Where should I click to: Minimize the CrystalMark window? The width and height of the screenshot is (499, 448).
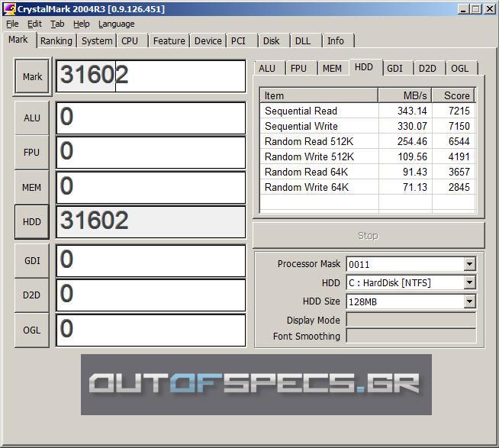[463, 9]
